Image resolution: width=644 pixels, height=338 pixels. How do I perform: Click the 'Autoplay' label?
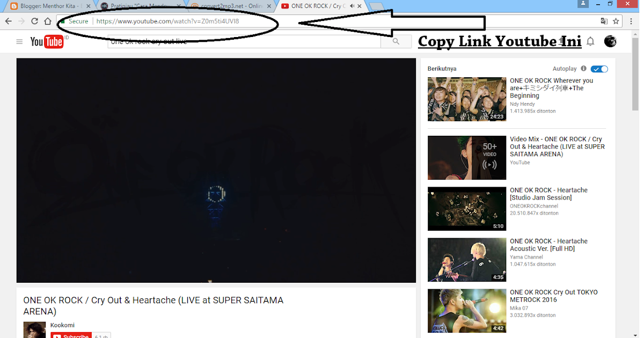565,69
